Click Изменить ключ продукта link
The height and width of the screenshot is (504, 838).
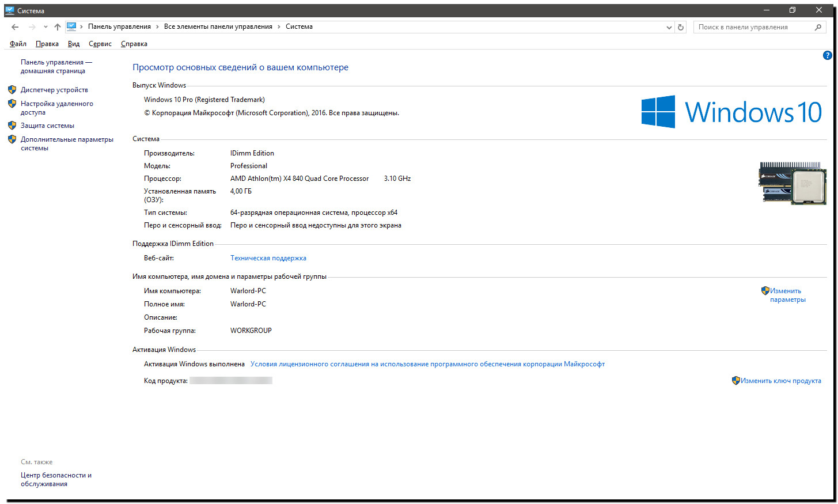pyautogui.click(x=781, y=381)
